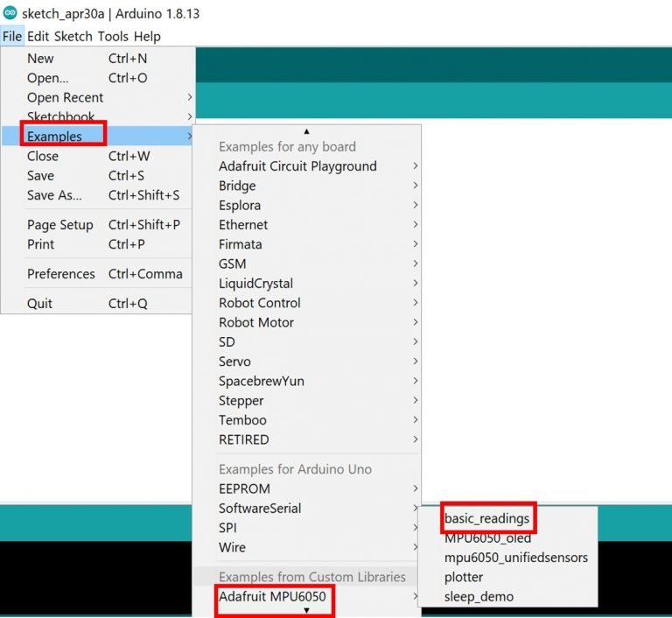Click the Arduino logo icon in title bar
Viewport: 672px width, 618px height.
[x=10, y=11]
